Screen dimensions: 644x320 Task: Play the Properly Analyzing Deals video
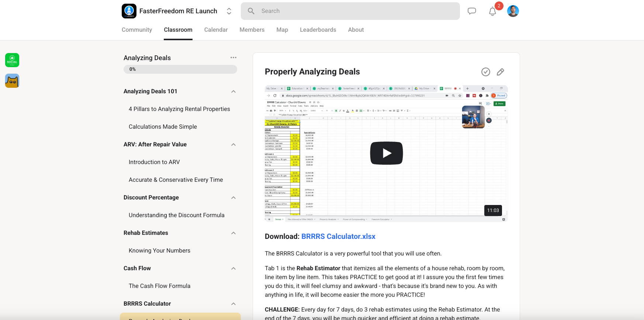coord(387,153)
